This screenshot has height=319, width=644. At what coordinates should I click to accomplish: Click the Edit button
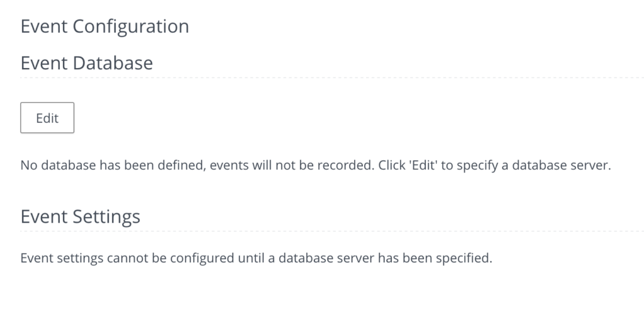pos(47,118)
